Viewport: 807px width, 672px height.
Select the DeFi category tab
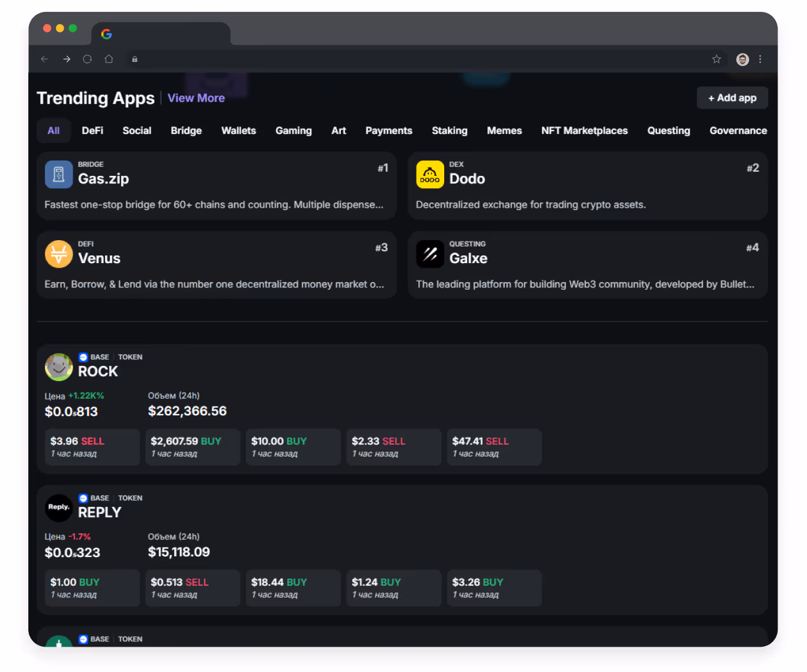[93, 130]
